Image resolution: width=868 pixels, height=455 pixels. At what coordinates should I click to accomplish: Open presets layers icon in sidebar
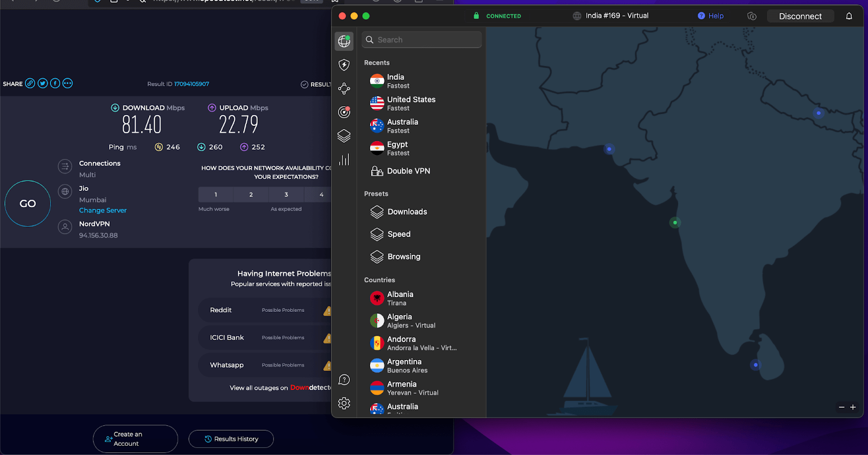click(x=344, y=136)
